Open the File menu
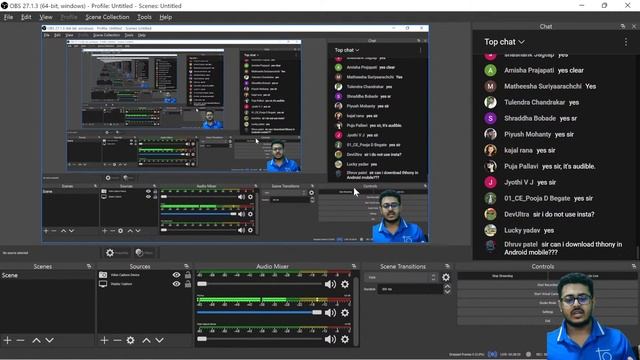 [x=8, y=17]
